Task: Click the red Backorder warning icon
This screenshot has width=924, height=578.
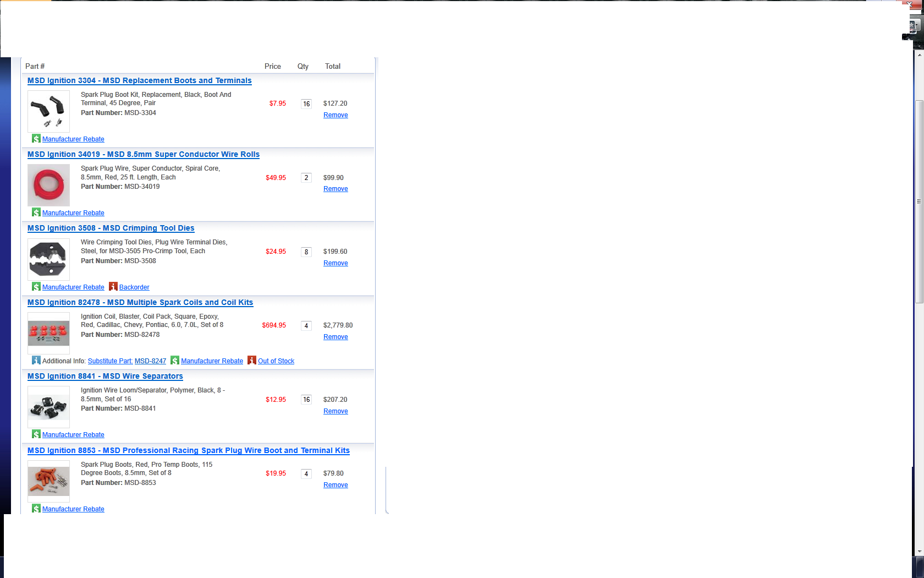Action: [113, 287]
